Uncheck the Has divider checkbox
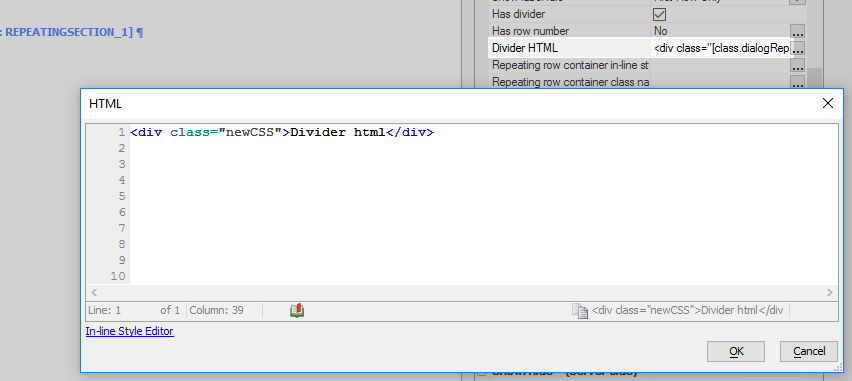Screen dimensions: 852x381 (x=659, y=14)
